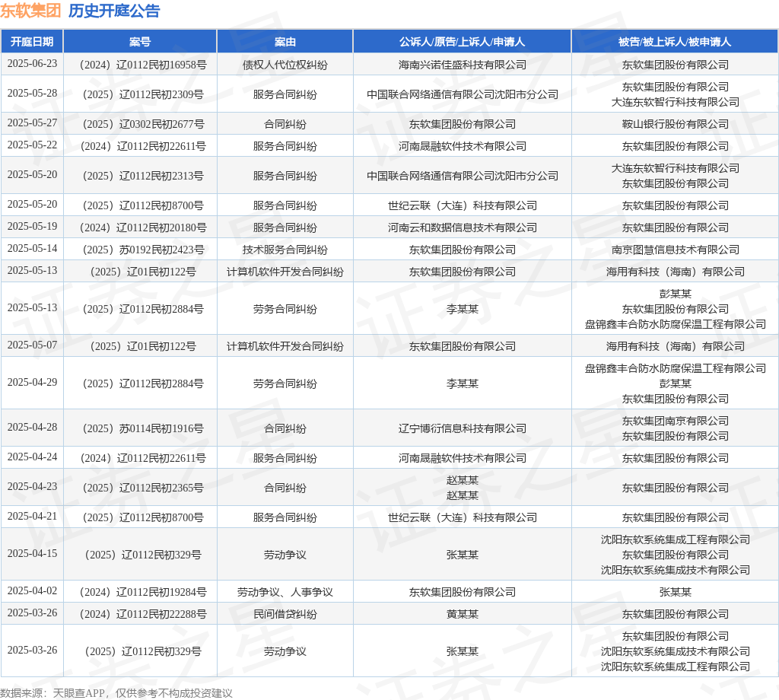Click the 数据来源 天眼查APP footer note

click(x=116, y=693)
